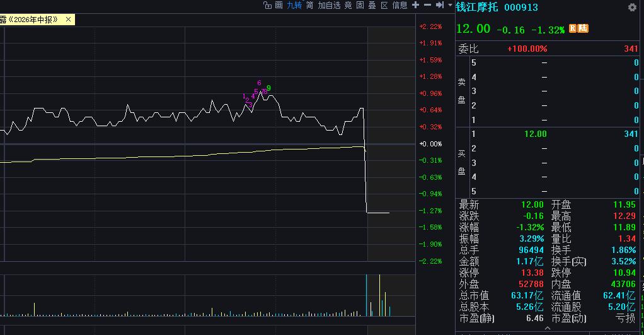
Task: Click 最高 value 12.29
Action: click(624, 216)
